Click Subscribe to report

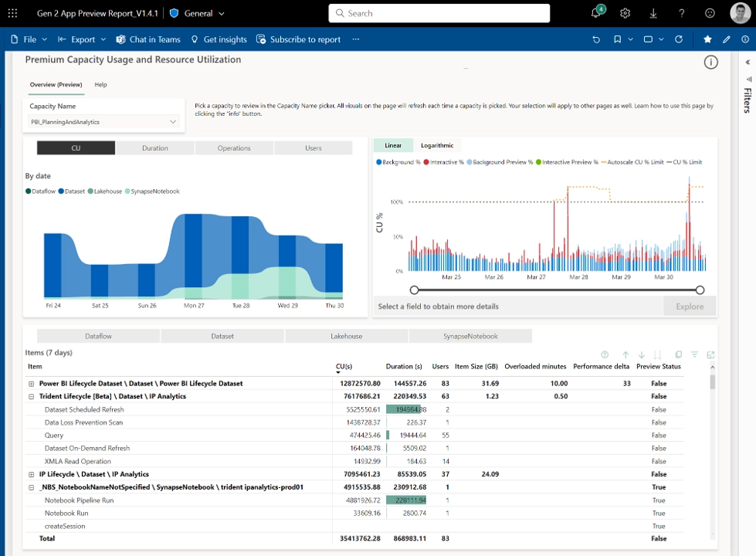pyautogui.click(x=298, y=39)
